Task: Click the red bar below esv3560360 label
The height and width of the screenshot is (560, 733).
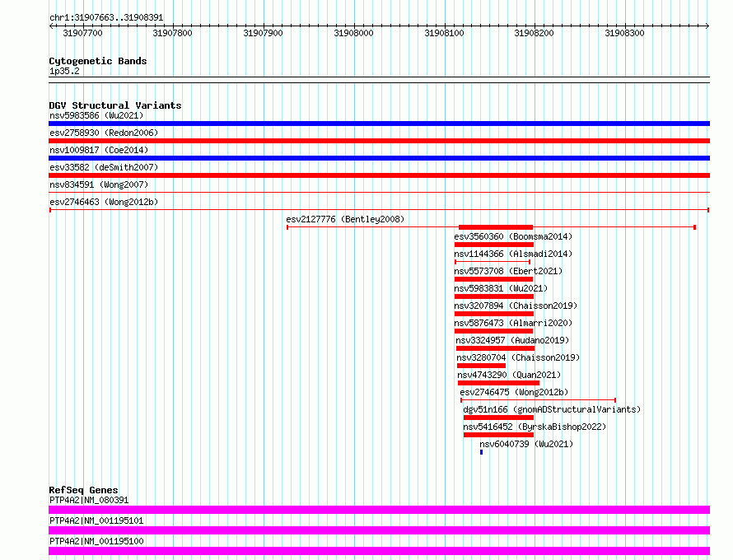Action: (x=494, y=245)
